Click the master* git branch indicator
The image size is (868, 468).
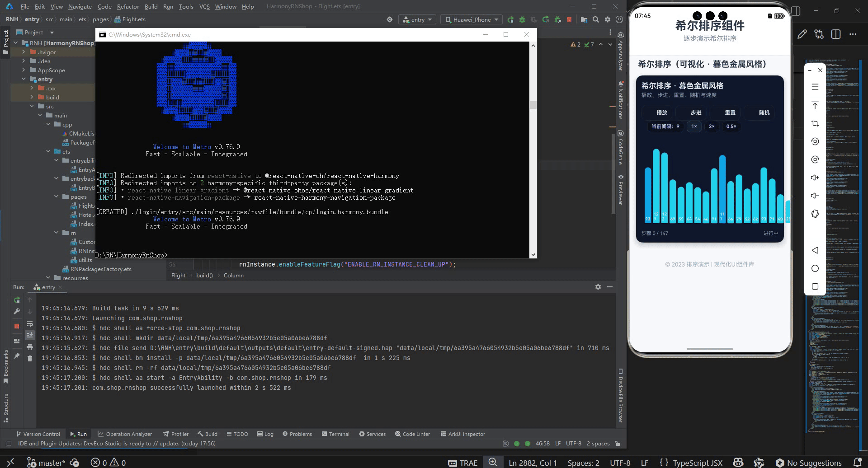pos(46,463)
